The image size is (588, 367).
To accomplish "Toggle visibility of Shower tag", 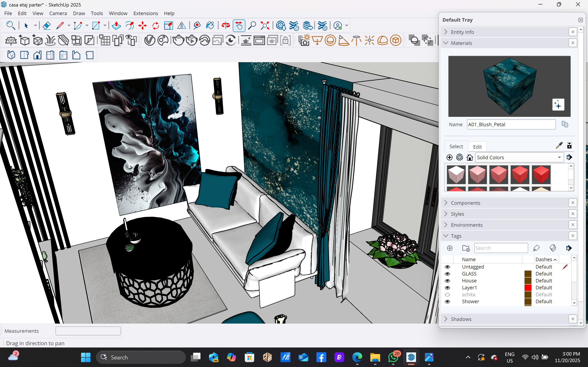I will coord(447,302).
